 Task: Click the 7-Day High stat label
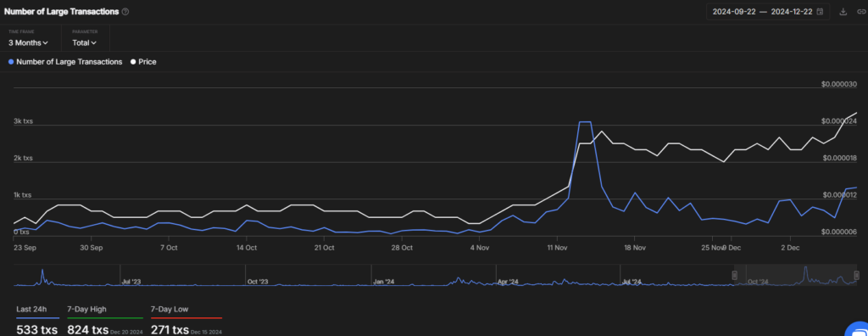[87, 310]
